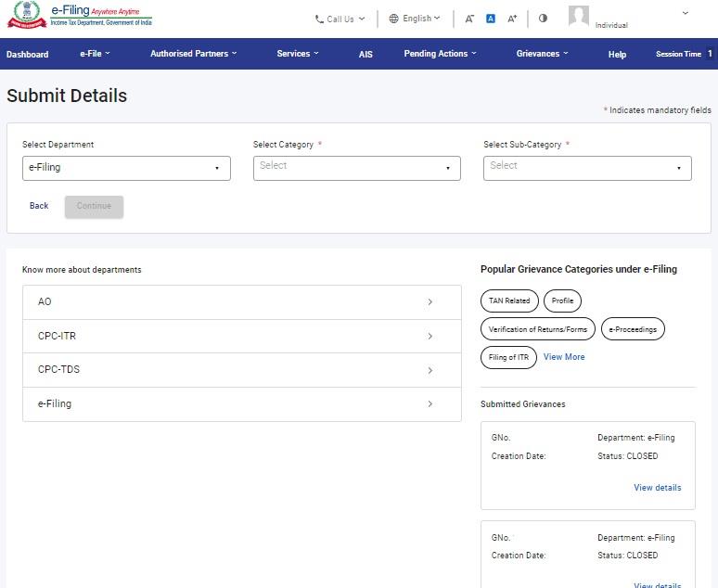This screenshot has height=588, width=718.
Task: Open English language selector
Action: pyautogui.click(x=415, y=19)
